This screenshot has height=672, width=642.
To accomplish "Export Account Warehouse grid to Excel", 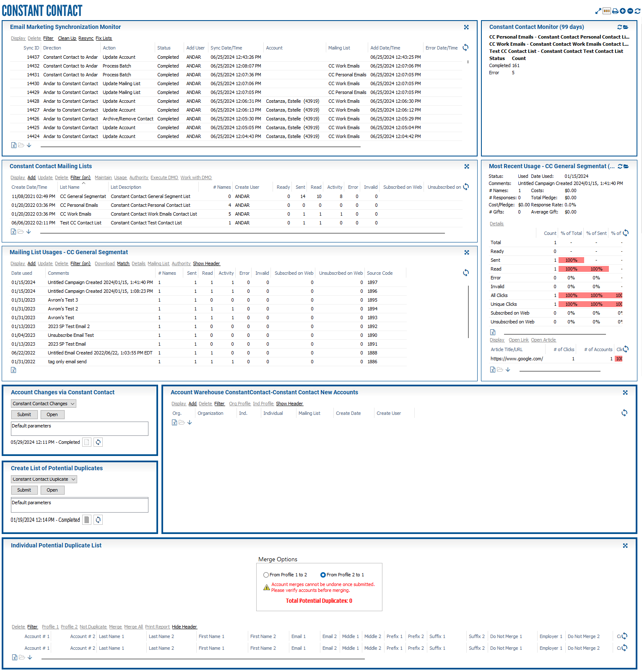I will click(174, 422).
